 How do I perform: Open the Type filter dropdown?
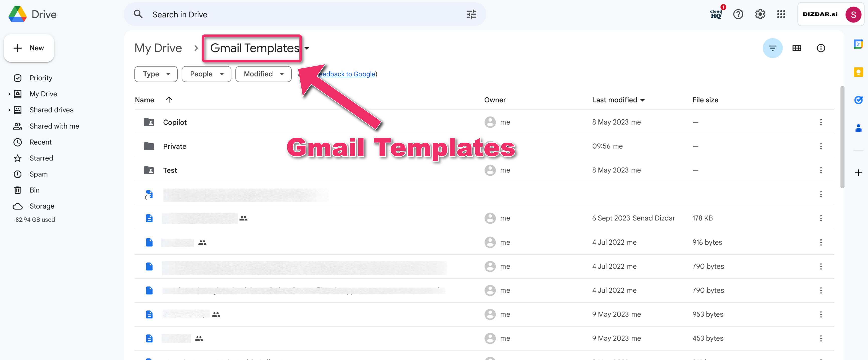pyautogui.click(x=156, y=74)
